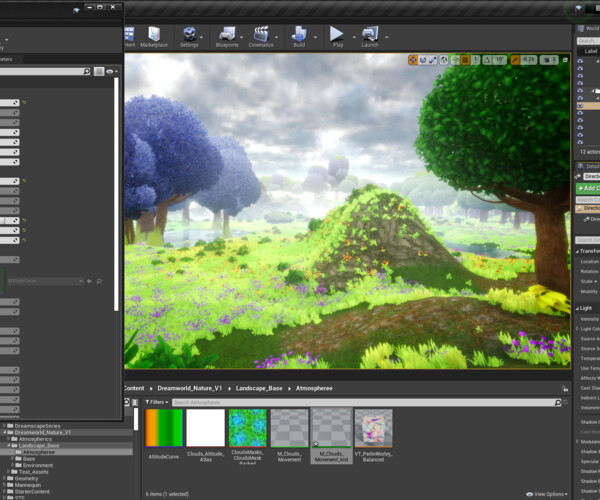Screen dimensions: 600x500
Task: Select the M_Clouds_Movement material thumbnail
Action: coord(289,428)
